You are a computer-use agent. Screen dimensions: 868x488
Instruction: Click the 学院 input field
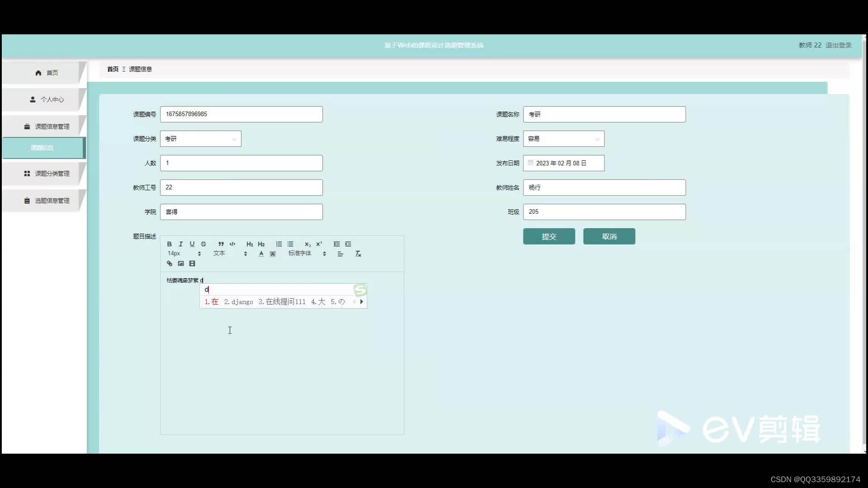tap(241, 212)
